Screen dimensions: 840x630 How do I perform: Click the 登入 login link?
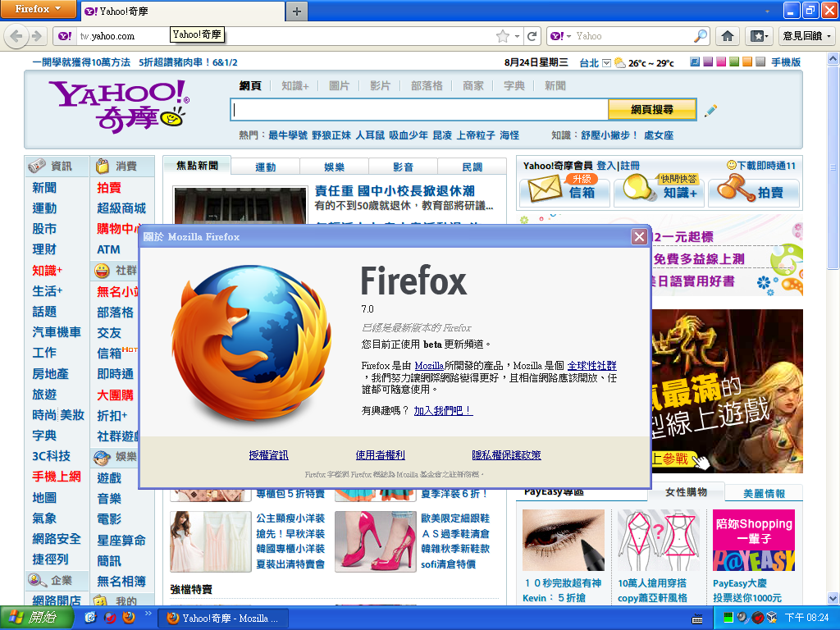[606, 166]
